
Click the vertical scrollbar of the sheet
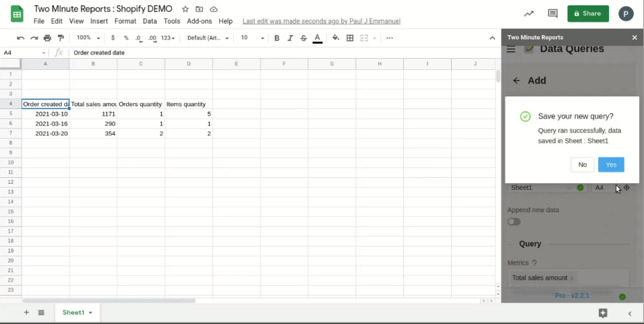click(x=498, y=76)
